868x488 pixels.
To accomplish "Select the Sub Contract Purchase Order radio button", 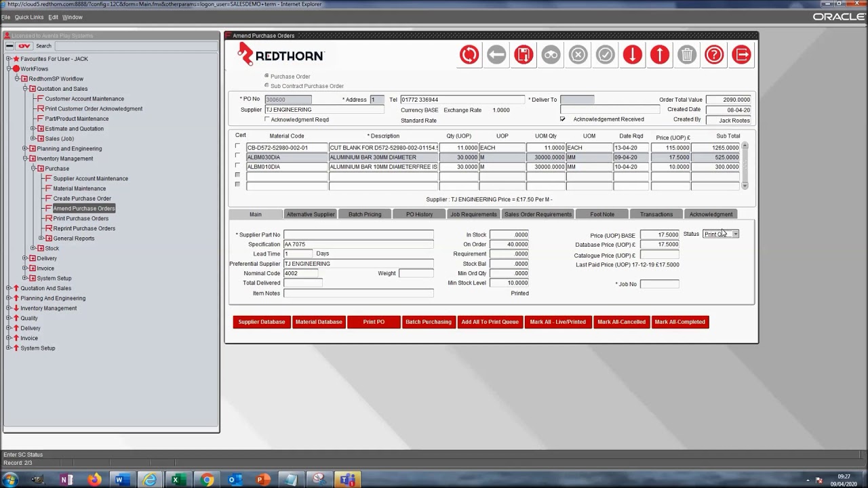I will point(267,85).
